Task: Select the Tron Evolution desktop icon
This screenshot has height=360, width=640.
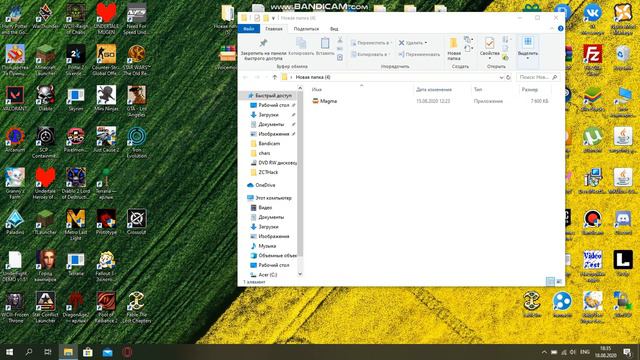Action: tap(136, 142)
